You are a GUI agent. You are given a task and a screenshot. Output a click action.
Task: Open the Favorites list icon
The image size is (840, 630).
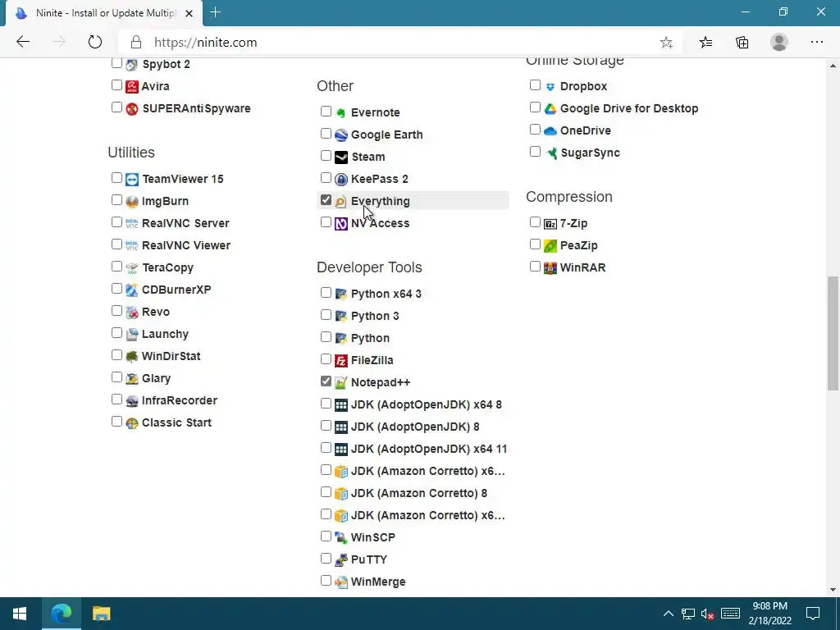(705, 43)
